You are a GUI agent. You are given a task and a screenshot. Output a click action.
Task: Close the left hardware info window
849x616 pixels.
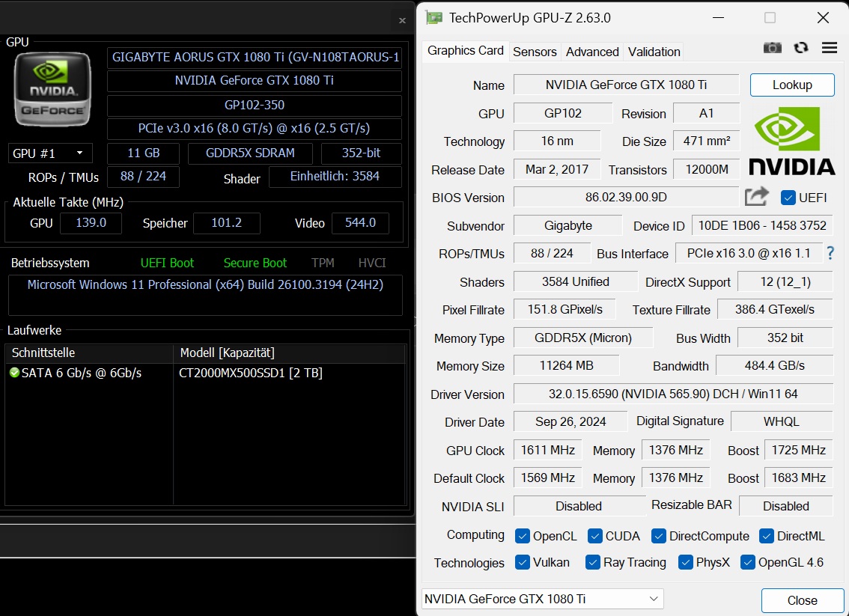point(402,20)
